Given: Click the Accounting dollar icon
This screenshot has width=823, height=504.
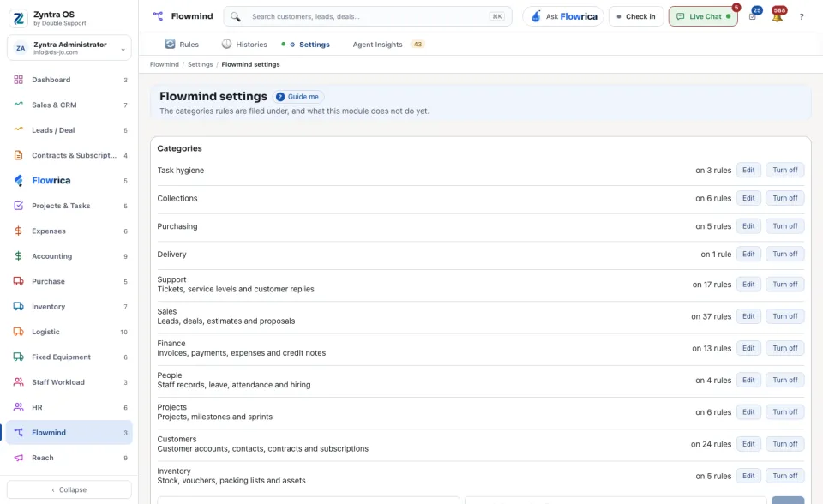Looking at the screenshot, I should (18, 256).
